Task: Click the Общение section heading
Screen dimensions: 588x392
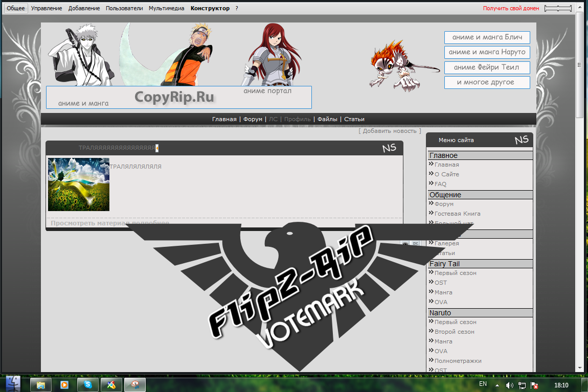Action: click(481, 195)
